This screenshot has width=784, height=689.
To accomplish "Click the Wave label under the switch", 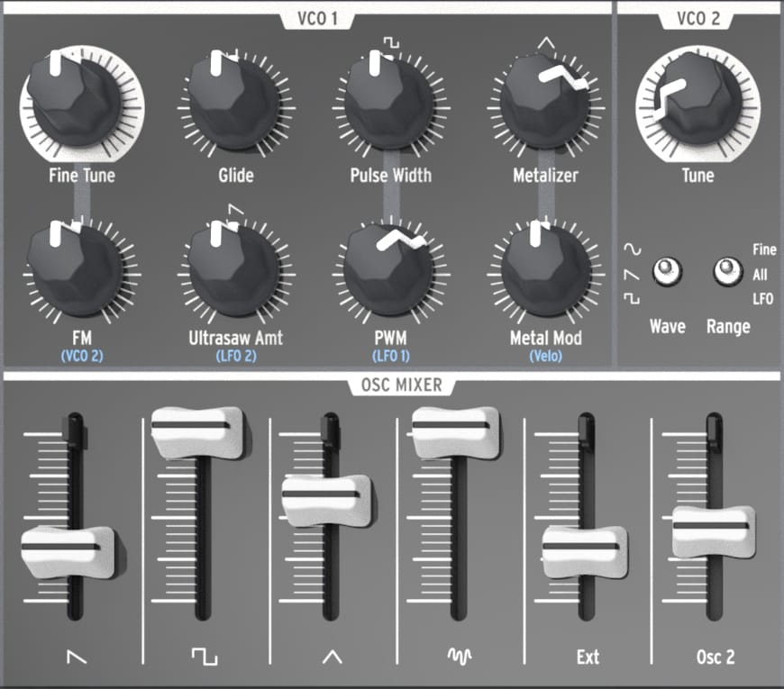I will [667, 327].
